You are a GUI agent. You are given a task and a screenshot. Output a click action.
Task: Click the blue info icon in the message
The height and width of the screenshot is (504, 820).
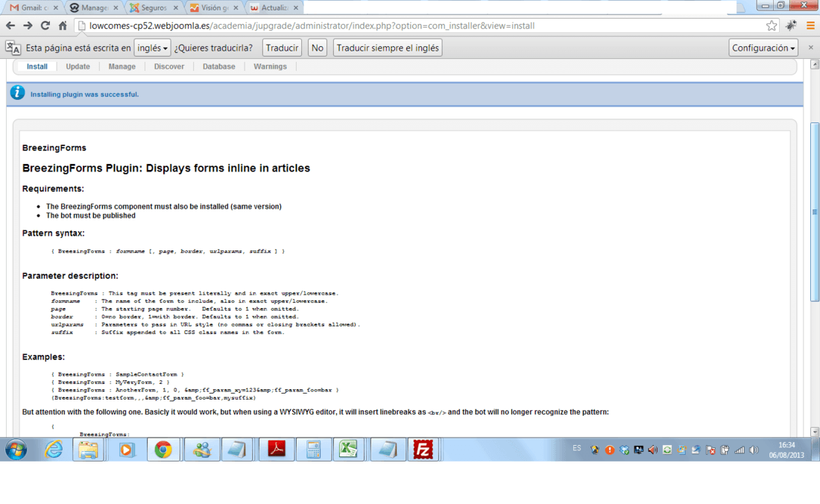[17, 93]
